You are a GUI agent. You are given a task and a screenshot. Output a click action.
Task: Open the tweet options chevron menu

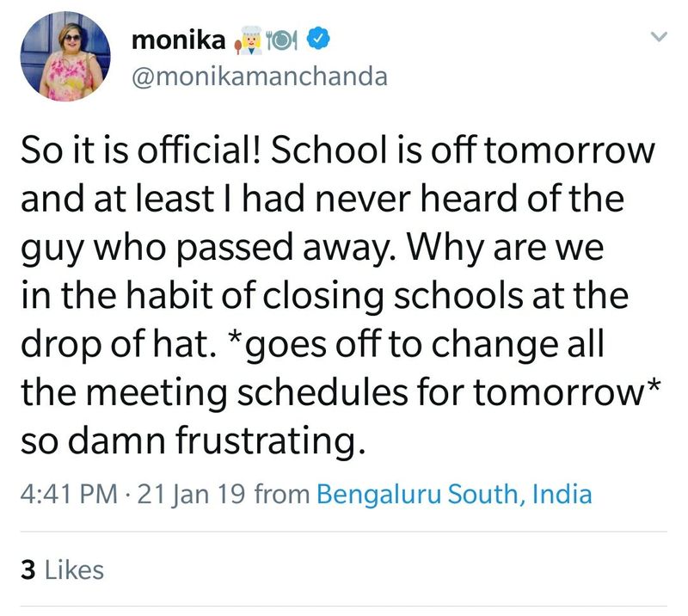658,37
